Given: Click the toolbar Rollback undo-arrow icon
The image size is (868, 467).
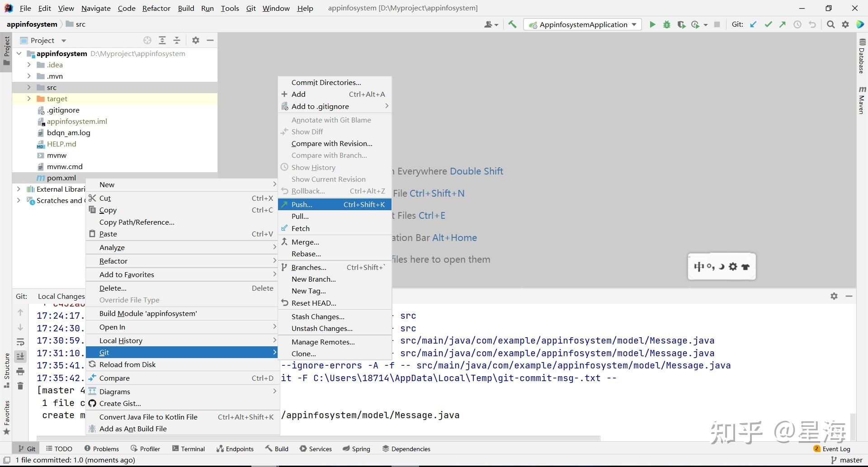Looking at the screenshot, I should coord(812,24).
